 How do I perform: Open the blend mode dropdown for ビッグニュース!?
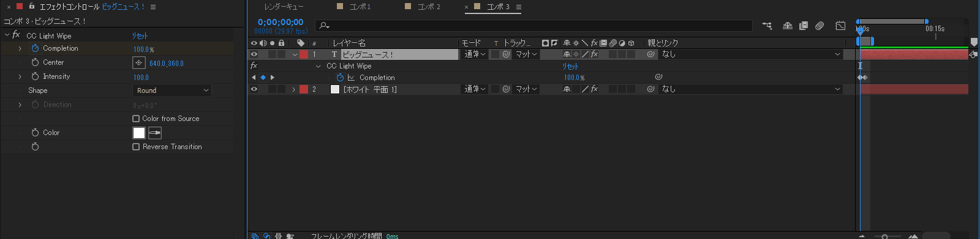[474, 54]
